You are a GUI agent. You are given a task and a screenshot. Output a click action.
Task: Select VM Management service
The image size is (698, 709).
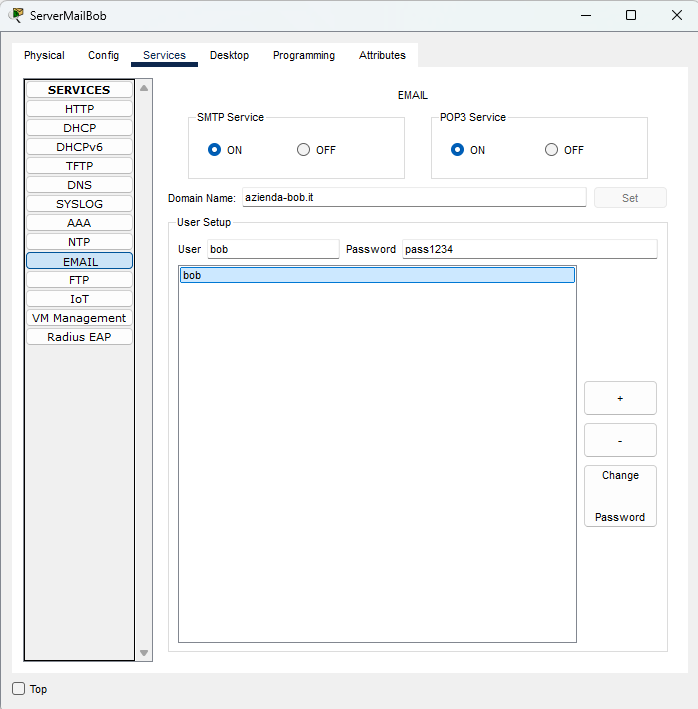click(x=80, y=318)
